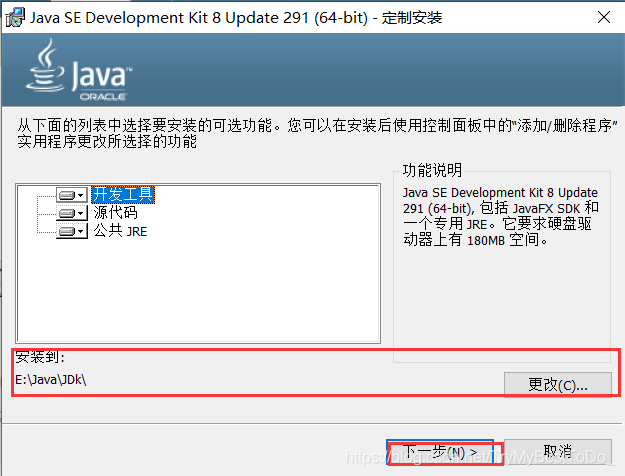
Task: Select the 源代码 feature row
Action: click(x=116, y=213)
